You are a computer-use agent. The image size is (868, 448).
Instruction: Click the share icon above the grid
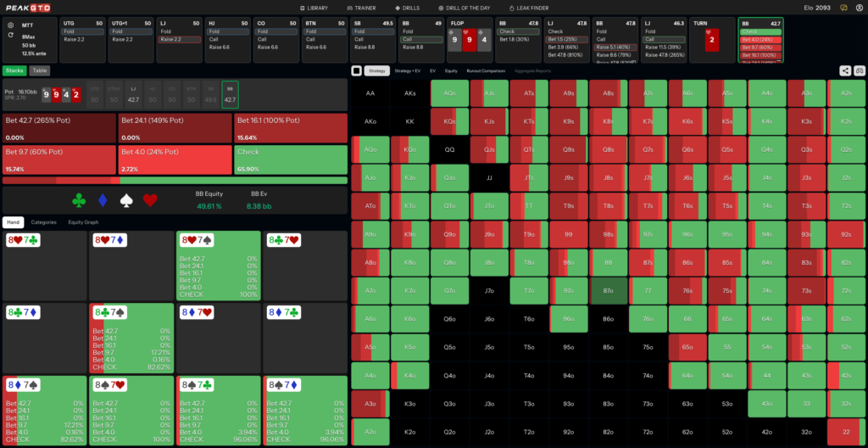845,70
